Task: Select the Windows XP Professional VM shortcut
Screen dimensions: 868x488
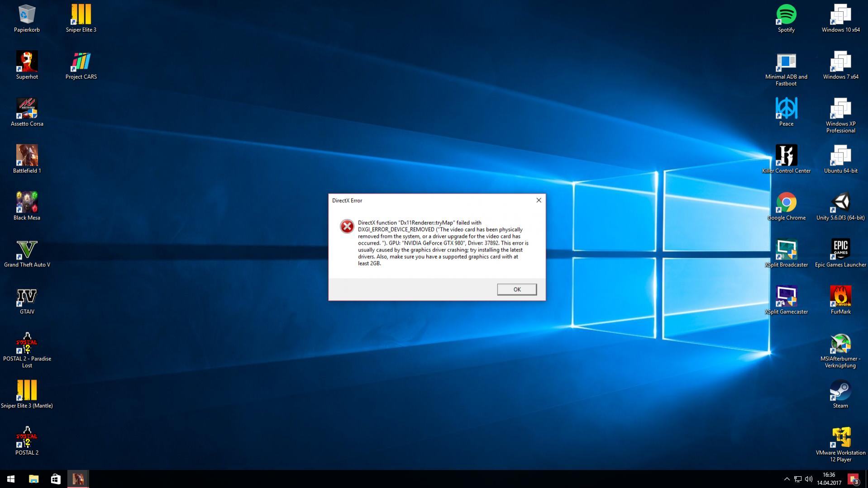Action: point(840,115)
